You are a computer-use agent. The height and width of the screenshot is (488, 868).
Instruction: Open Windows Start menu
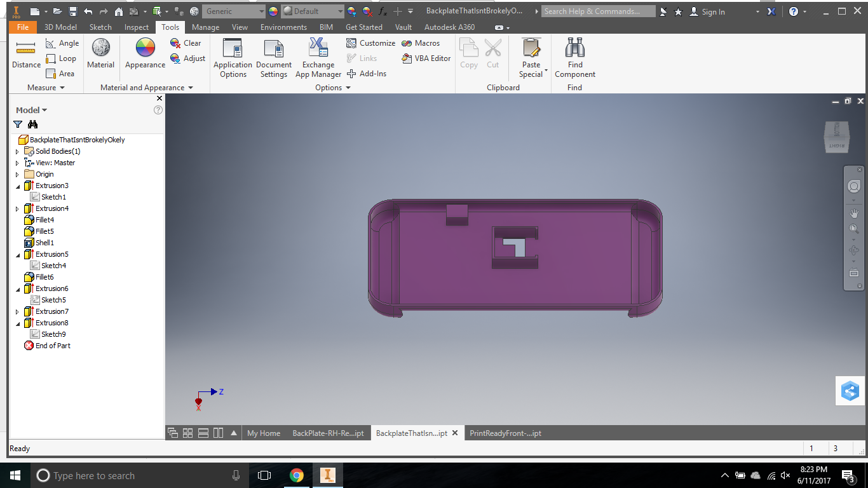pyautogui.click(x=15, y=475)
